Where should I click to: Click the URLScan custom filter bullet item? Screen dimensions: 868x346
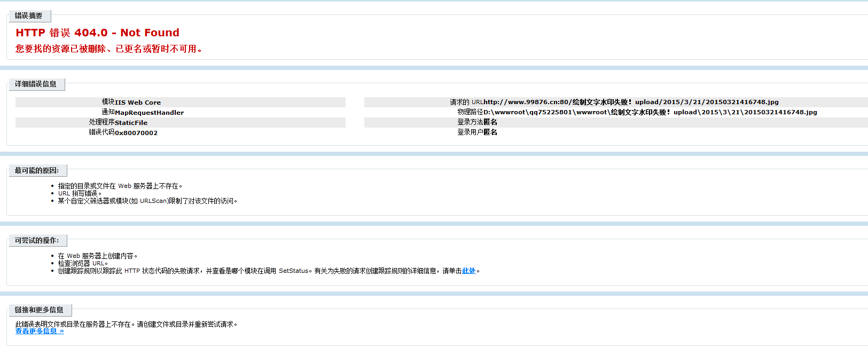pos(147,201)
